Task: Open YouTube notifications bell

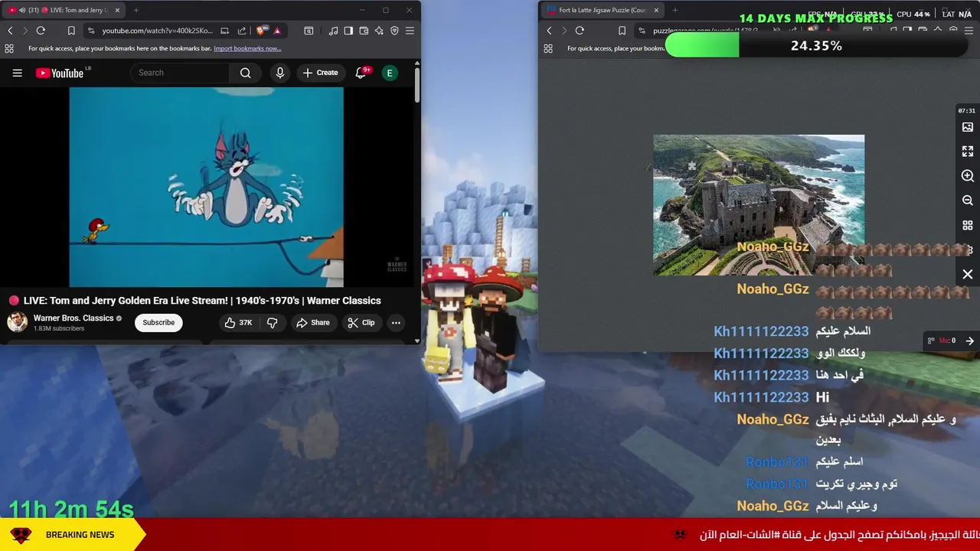Action: click(361, 73)
